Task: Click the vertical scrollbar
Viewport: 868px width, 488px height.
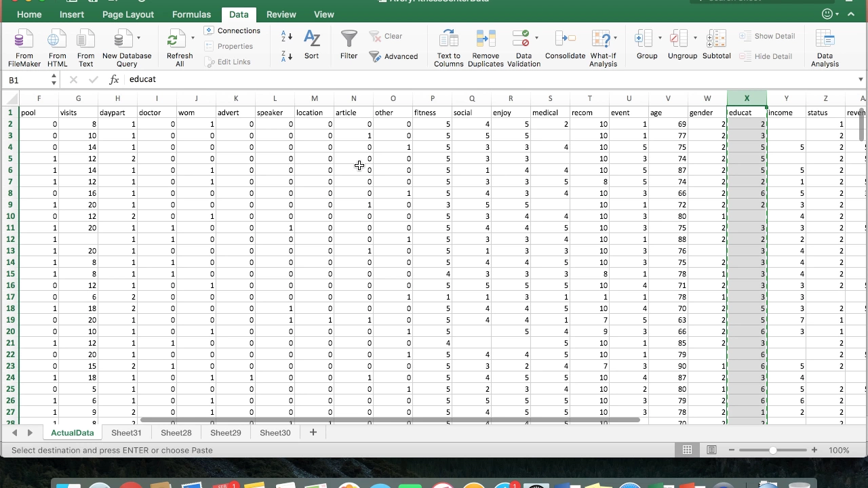Action: click(x=862, y=125)
